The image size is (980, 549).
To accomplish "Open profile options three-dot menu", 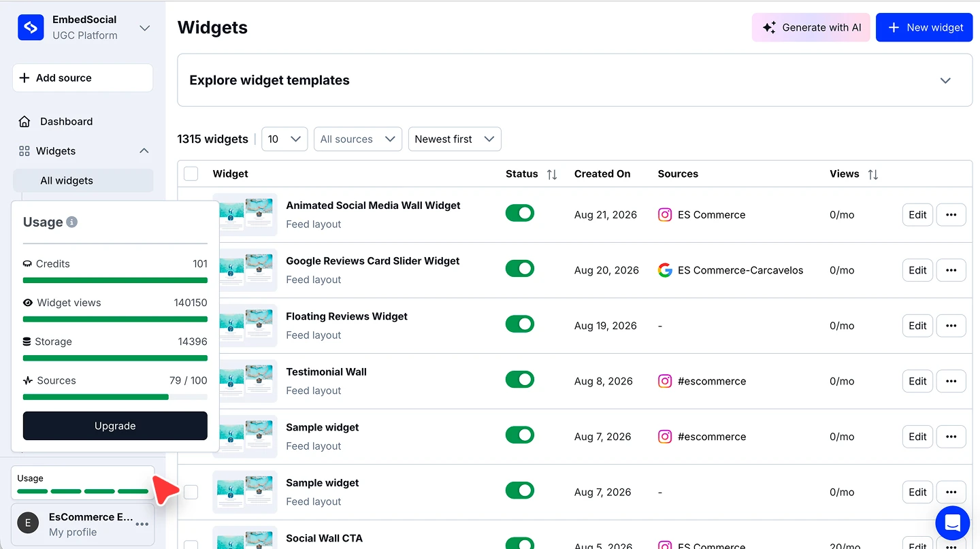I will pos(142,524).
